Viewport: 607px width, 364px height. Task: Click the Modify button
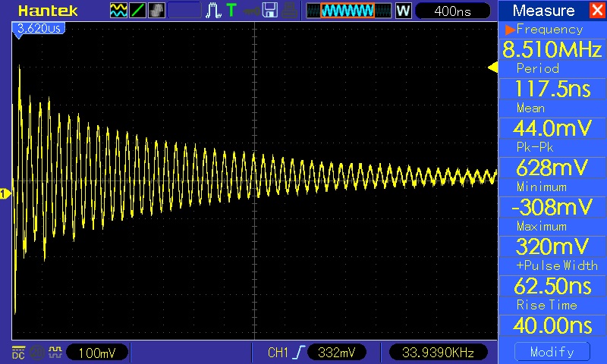(x=552, y=352)
